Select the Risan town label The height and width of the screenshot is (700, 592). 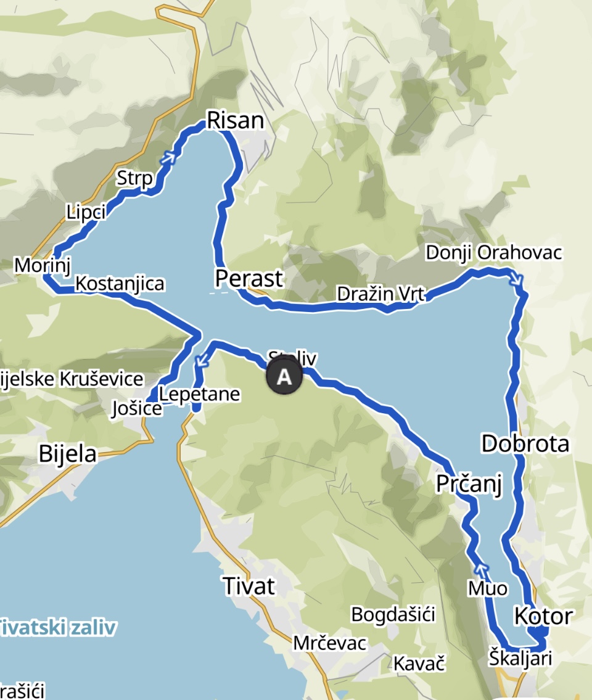pyautogui.click(x=236, y=120)
